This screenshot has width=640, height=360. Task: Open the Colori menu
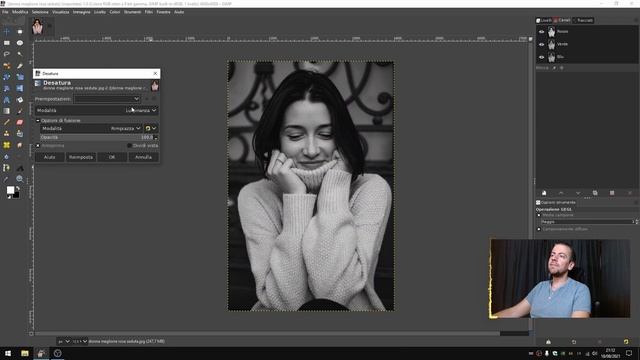(115, 12)
